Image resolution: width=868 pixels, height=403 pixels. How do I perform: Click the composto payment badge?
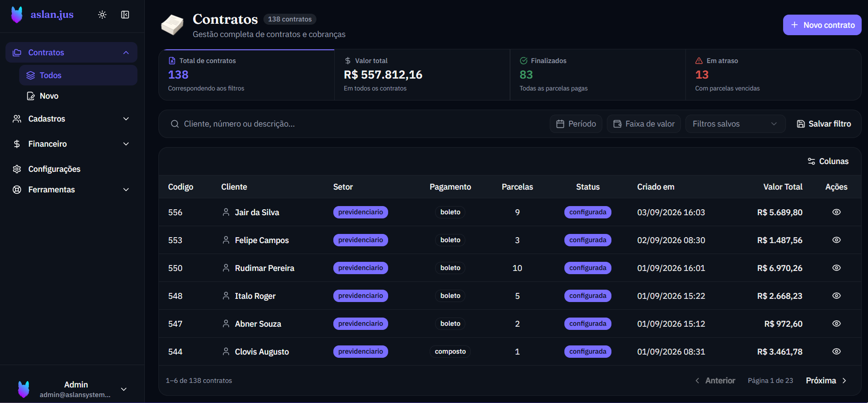450,351
